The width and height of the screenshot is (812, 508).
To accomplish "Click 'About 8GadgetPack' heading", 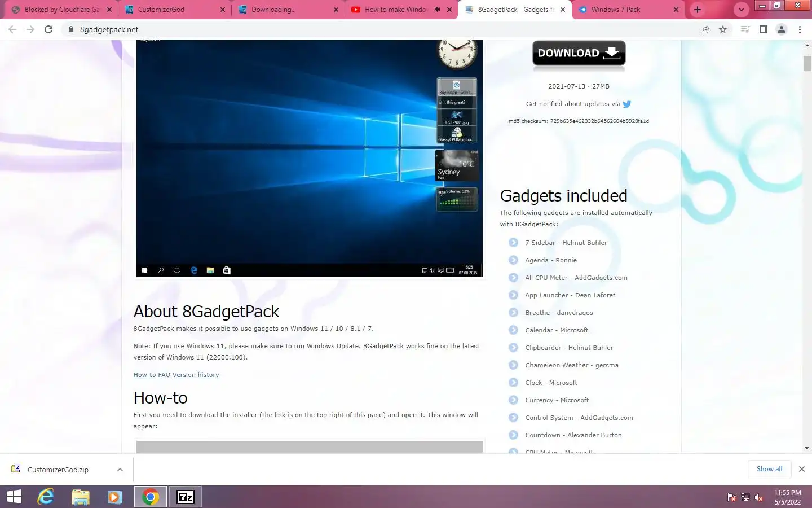I will pos(206,312).
